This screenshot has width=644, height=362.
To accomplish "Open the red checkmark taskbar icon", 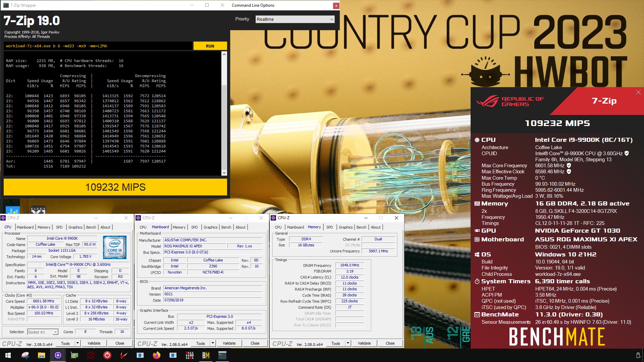I will click(x=123, y=355).
